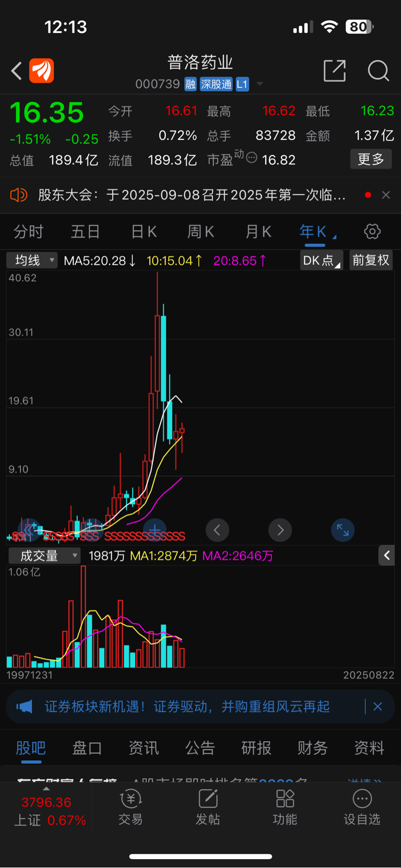
Task: Tap the magenta 20:8.65 MA label
Action: click(240, 260)
